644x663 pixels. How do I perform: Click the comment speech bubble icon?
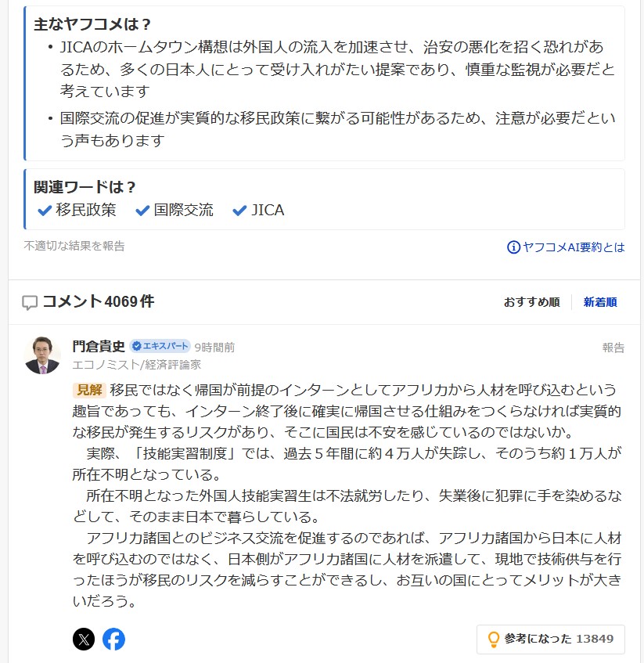coord(30,303)
